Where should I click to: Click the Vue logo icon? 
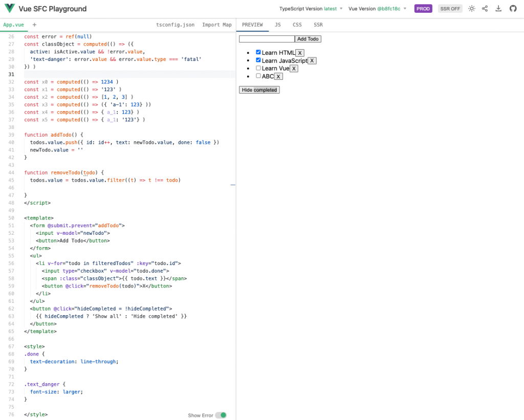pos(9,8)
